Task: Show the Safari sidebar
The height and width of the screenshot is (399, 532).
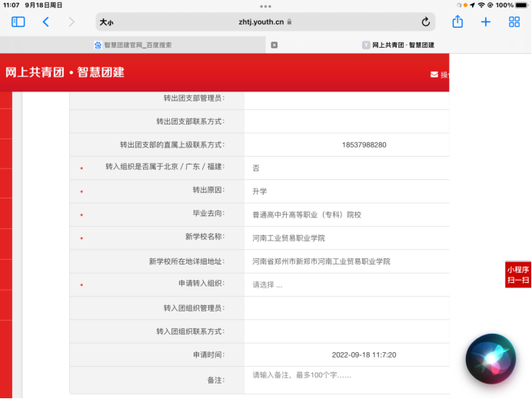Action: point(18,22)
